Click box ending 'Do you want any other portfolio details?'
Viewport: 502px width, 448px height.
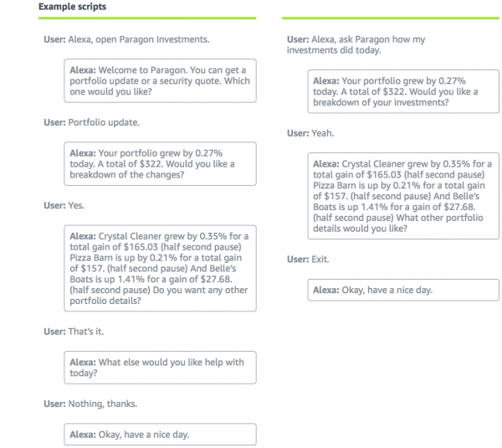(x=160, y=268)
